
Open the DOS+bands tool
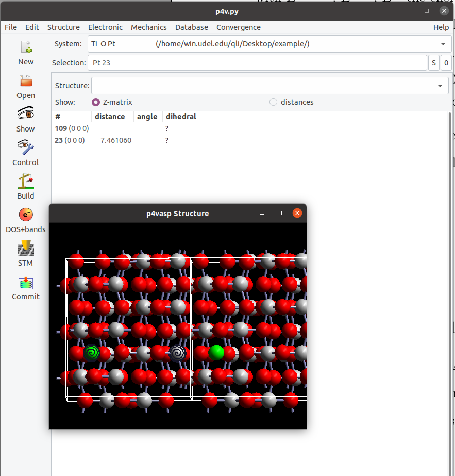click(x=26, y=215)
